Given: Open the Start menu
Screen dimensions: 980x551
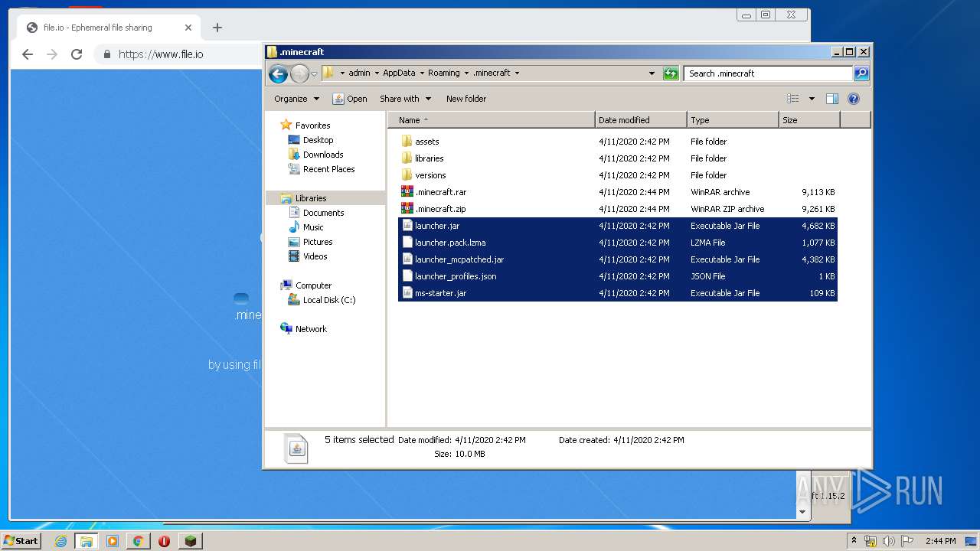Looking at the screenshot, I should click(x=21, y=540).
